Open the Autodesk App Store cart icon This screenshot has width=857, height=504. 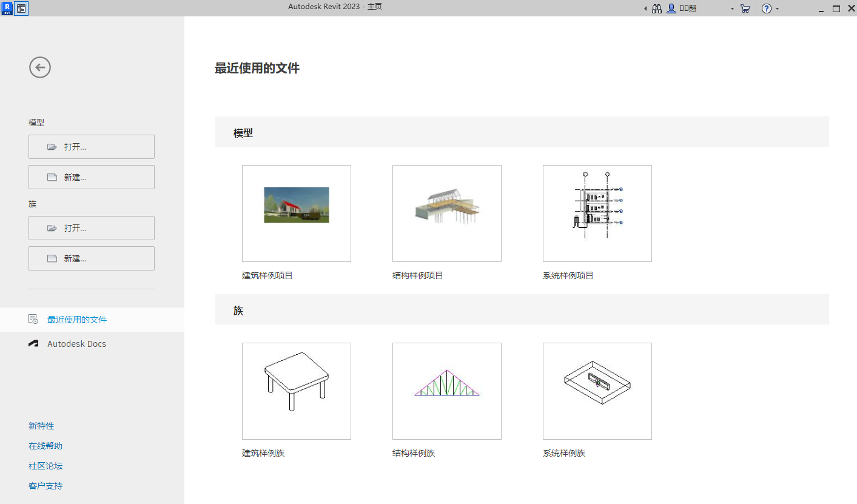tap(745, 8)
